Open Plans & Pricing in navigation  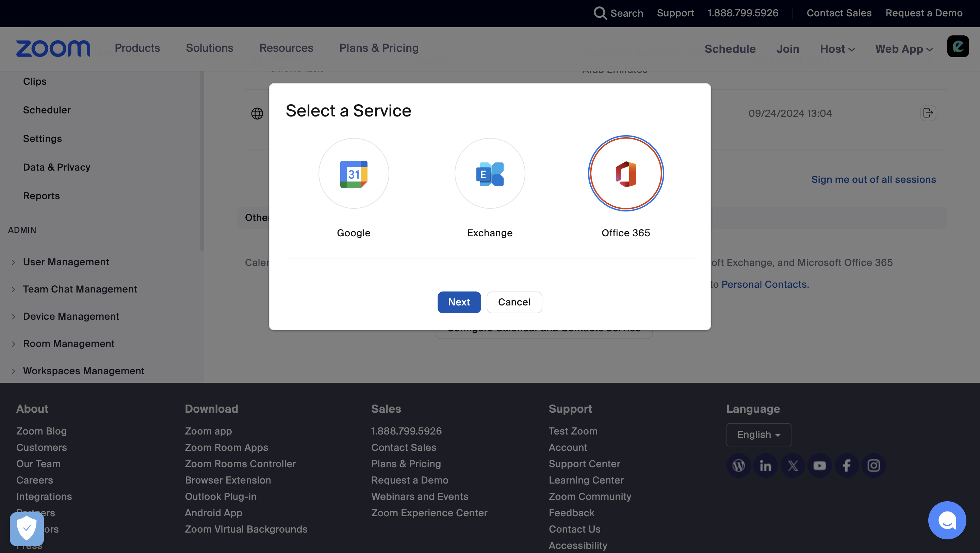378,48
